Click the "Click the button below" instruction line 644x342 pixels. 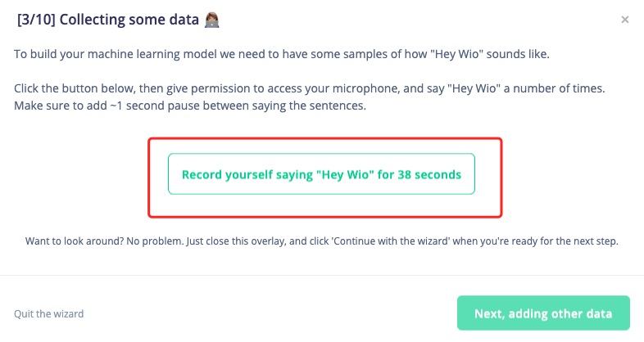pos(309,88)
